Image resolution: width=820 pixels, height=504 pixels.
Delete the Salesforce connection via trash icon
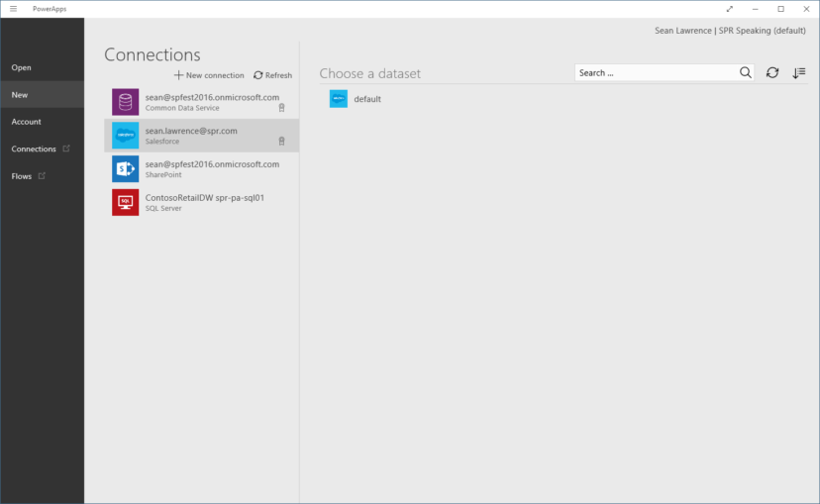(281, 142)
